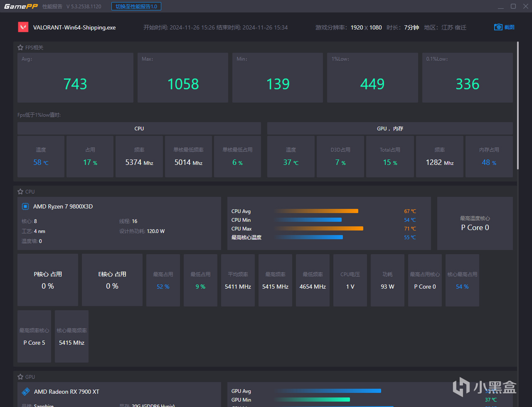Screen dimensions: 532x407
Task: Click the Total占用 value 15 %
Action: (390, 162)
